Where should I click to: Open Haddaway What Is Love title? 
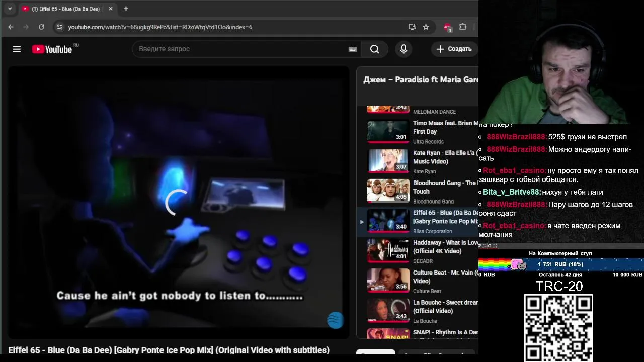(445, 247)
